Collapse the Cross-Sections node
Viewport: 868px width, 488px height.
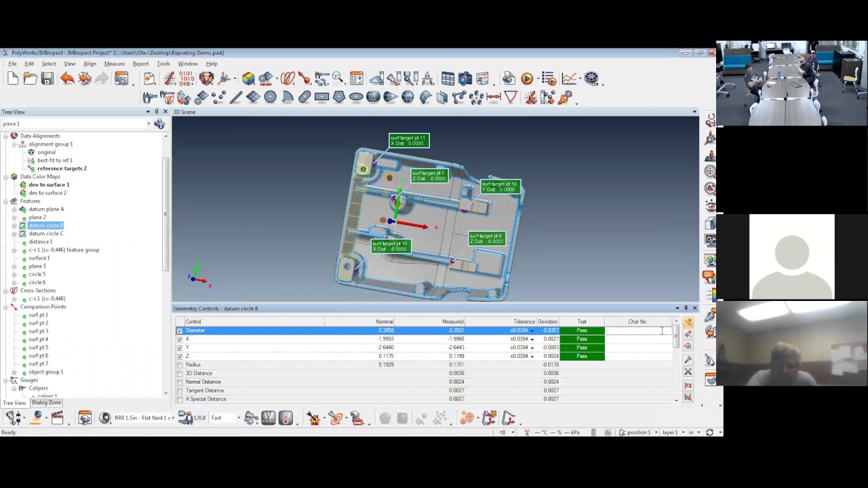point(5,291)
